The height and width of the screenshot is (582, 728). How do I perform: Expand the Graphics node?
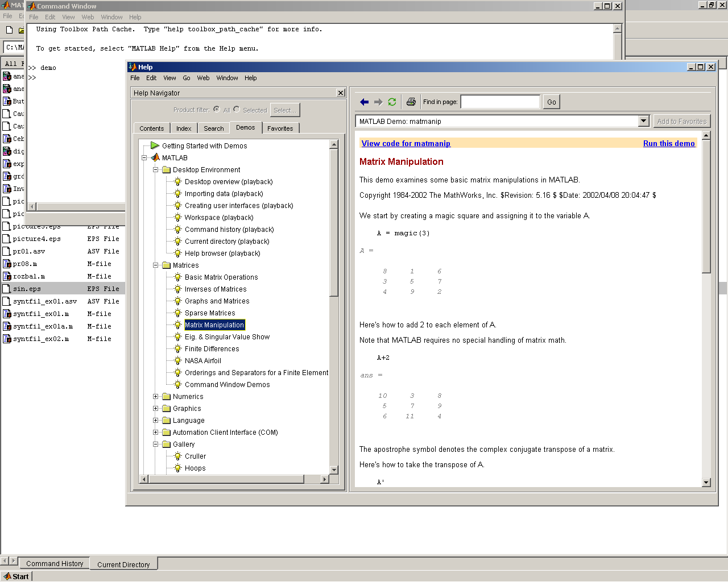[155, 408]
